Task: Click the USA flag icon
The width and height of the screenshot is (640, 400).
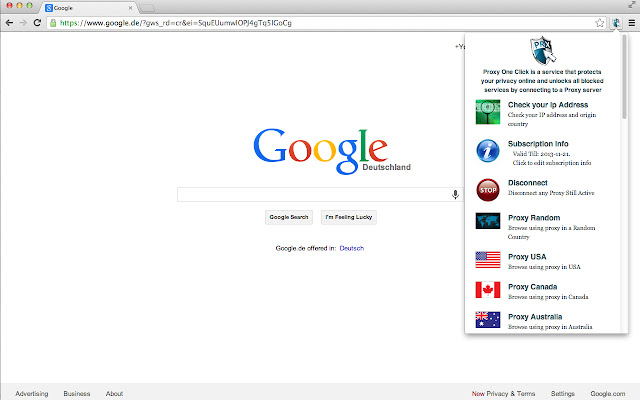Action: (488, 260)
